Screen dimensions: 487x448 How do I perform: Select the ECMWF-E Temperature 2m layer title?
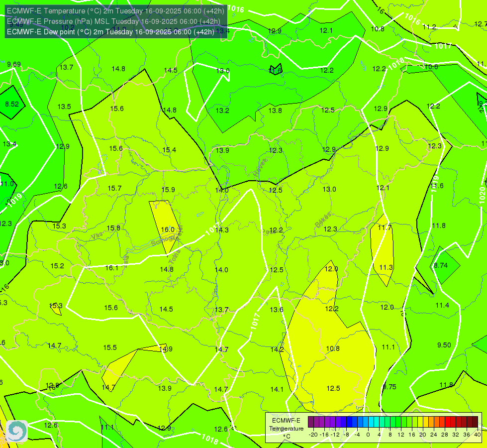(115, 11)
